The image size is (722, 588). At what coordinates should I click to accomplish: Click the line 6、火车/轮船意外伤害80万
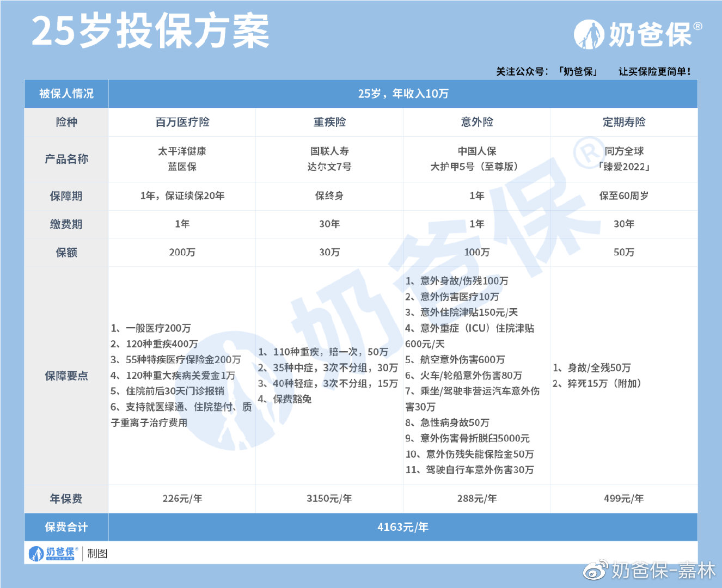click(x=464, y=376)
